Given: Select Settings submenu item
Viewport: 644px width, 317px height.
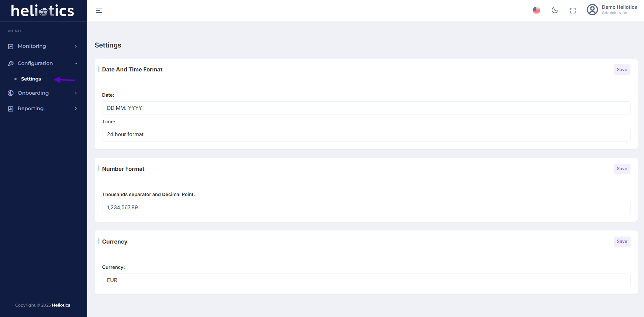Looking at the screenshot, I should coord(31,79).
